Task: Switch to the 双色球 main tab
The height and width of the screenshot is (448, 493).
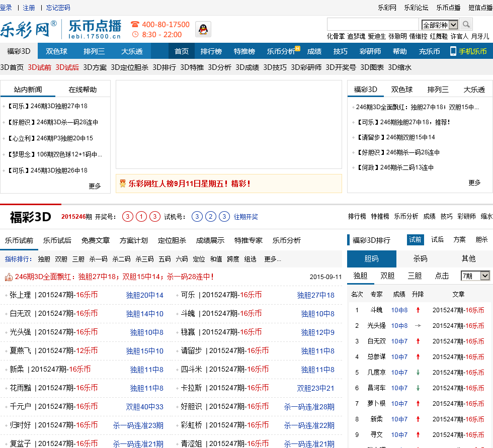Action: tap(56, 51)
